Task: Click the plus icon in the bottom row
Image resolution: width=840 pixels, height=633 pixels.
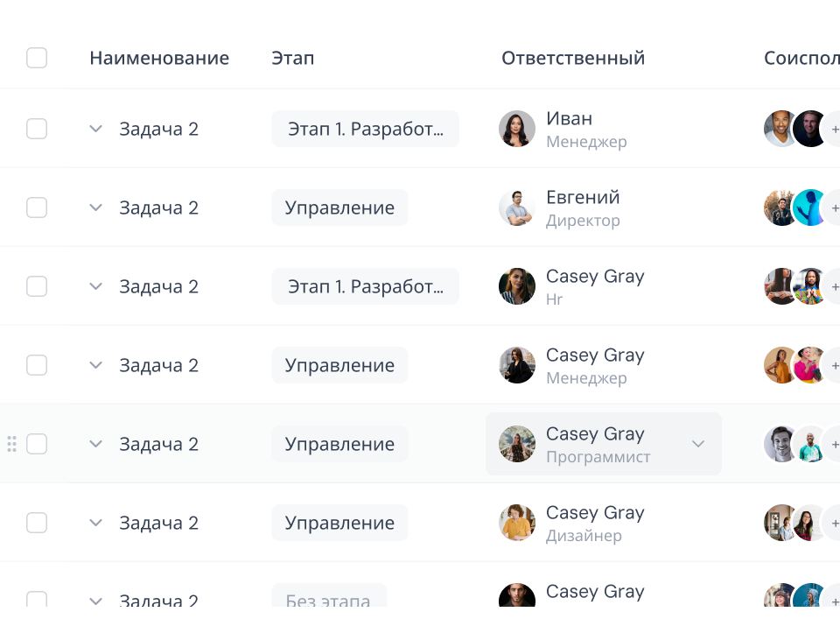Action: click(x=835, y=601)
